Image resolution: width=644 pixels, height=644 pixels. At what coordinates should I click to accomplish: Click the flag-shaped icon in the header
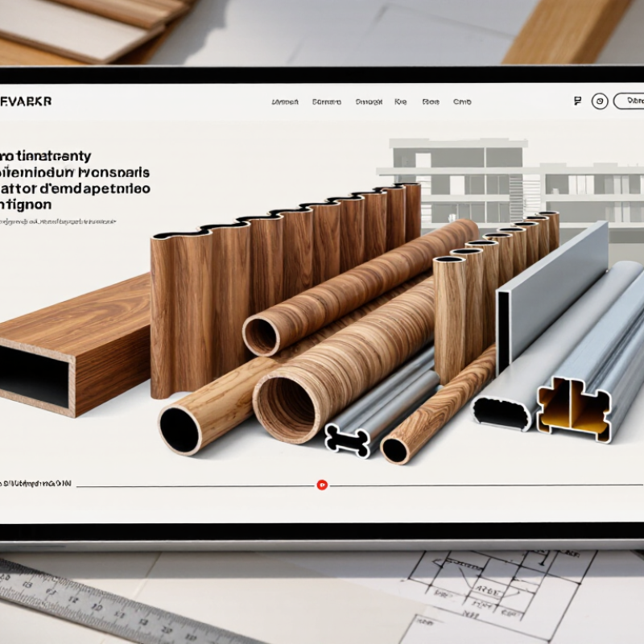pyautogui.click(x=577, y=101)
